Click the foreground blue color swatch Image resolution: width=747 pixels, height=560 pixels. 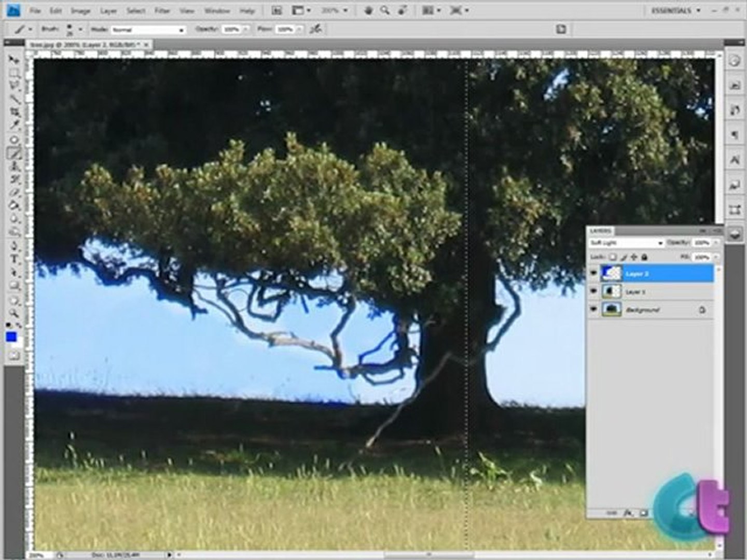[x=11, y=337]
